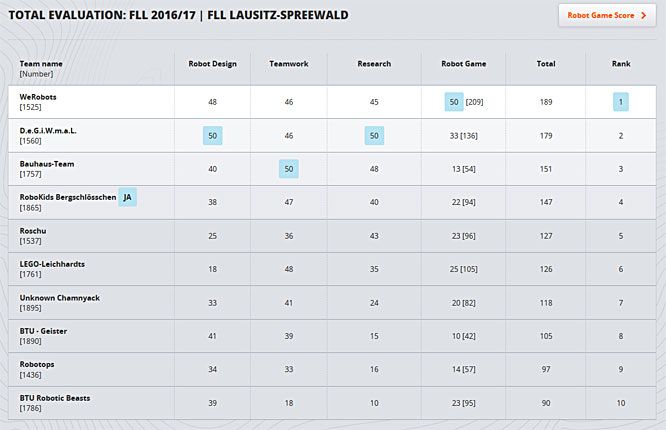This screenshot has height=430, width=666.
Task: Click the Total column header
Action: point(546,64)
